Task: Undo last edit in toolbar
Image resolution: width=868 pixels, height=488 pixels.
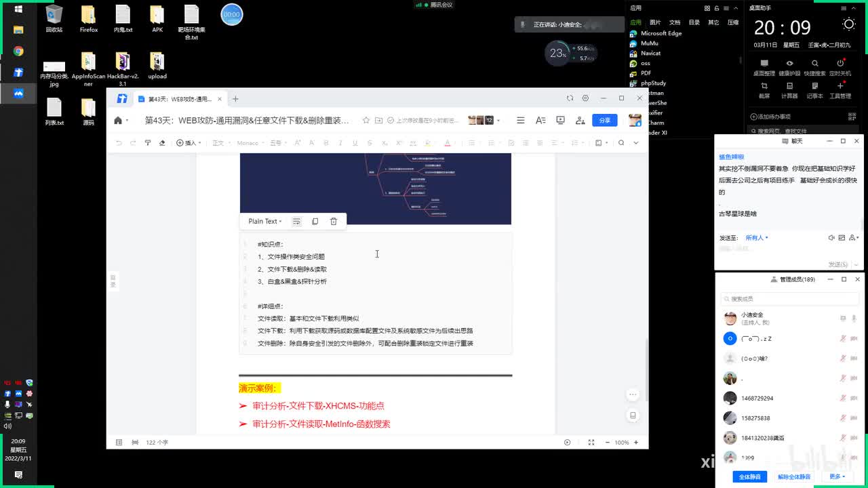Action: (x=119, y=143)
